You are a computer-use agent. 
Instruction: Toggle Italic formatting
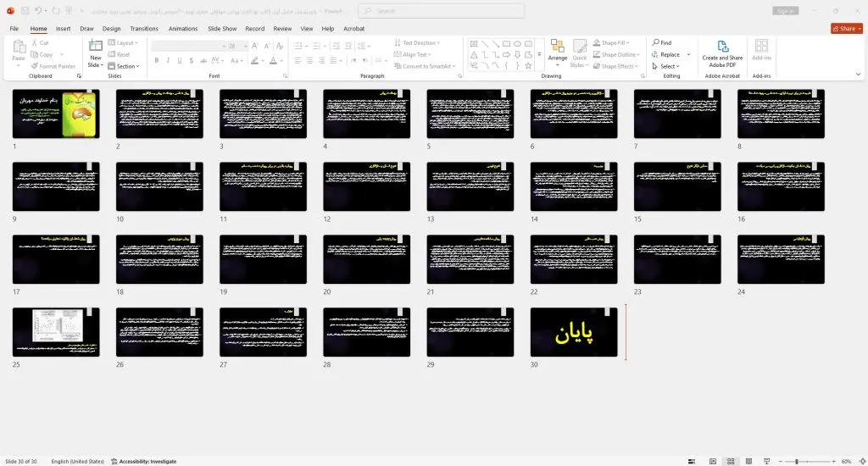pos(169,60)
